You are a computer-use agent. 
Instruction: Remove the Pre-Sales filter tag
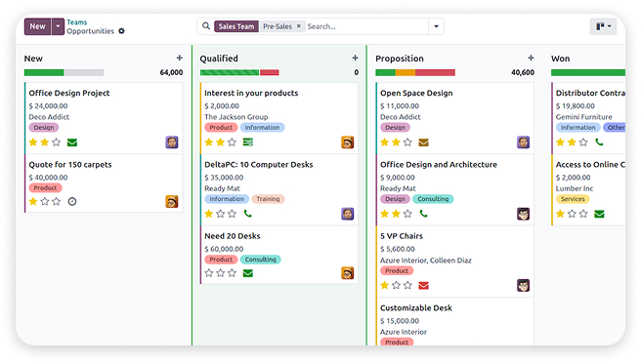[299, 26]
